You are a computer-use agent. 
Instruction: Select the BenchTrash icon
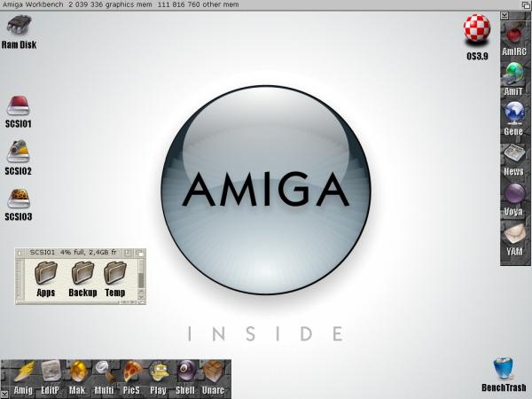(x=504, y=374)
